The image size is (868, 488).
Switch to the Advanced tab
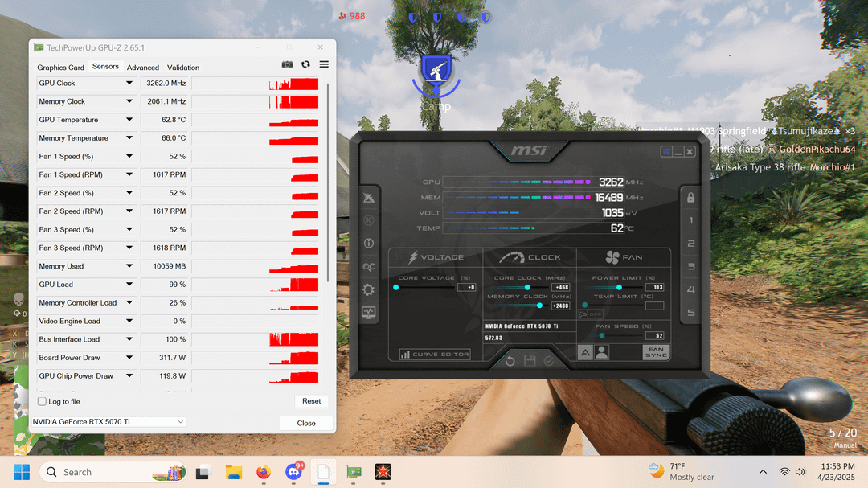(143, 68)
